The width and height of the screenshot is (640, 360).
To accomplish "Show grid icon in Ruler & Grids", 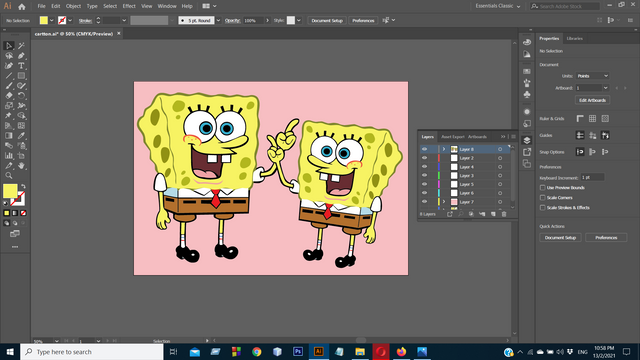I will tap(592, 119).
